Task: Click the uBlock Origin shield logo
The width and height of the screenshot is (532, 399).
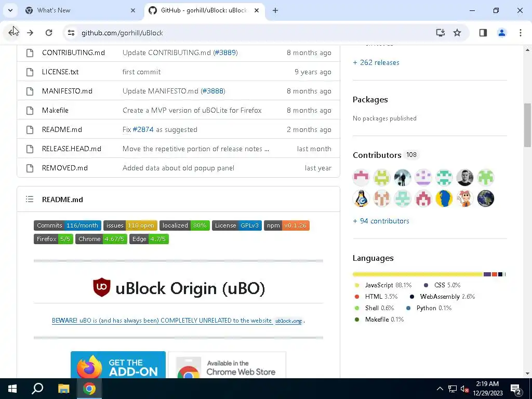Action: [102, 287]
